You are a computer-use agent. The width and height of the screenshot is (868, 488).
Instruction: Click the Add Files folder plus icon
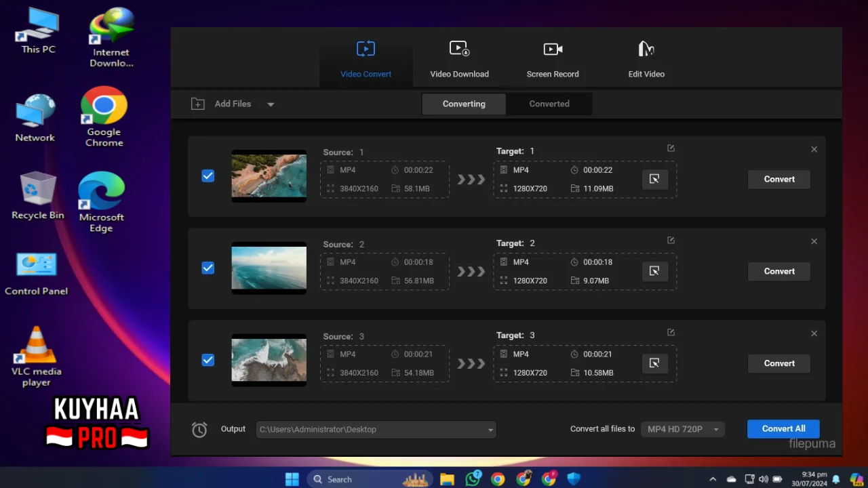point(197,104)
